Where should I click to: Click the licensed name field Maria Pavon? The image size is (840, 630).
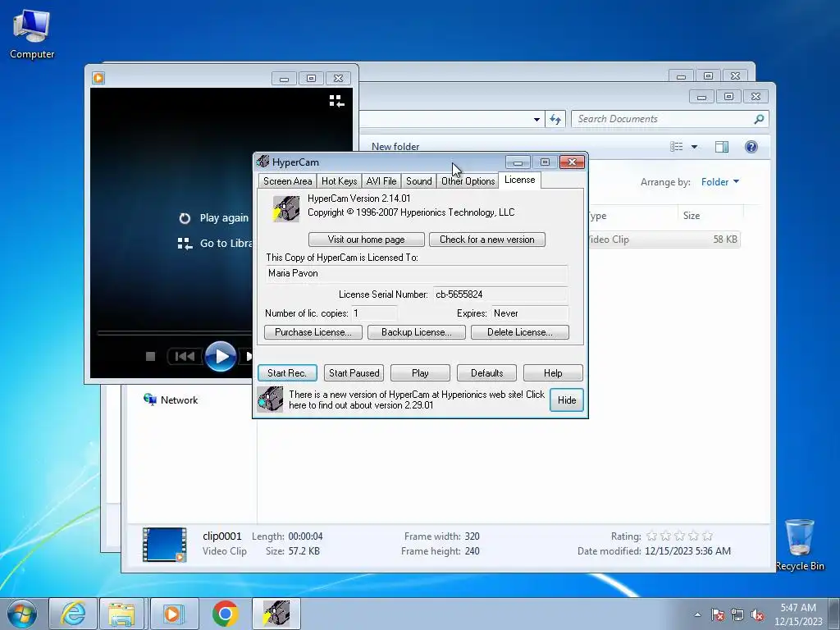click(416, 273)
